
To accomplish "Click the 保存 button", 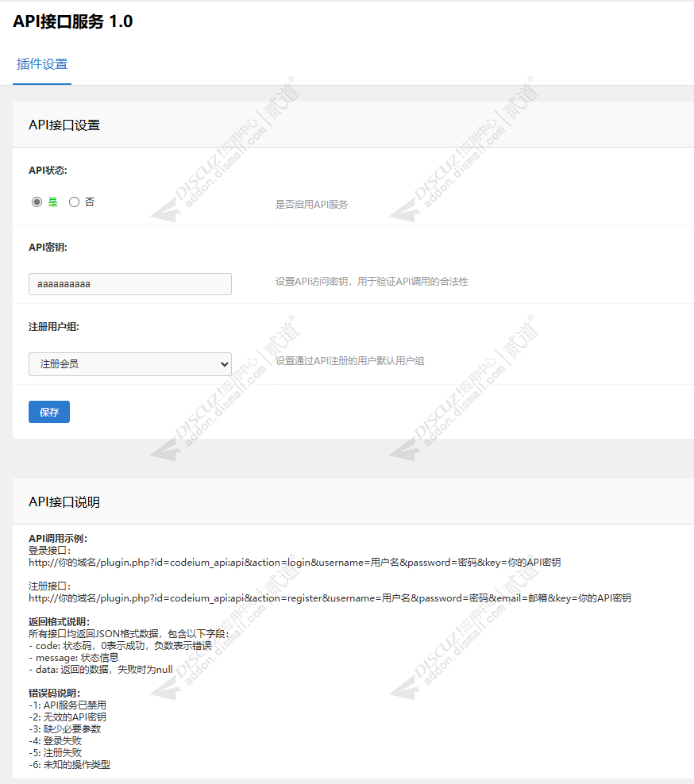I will (x=49, y=412).
